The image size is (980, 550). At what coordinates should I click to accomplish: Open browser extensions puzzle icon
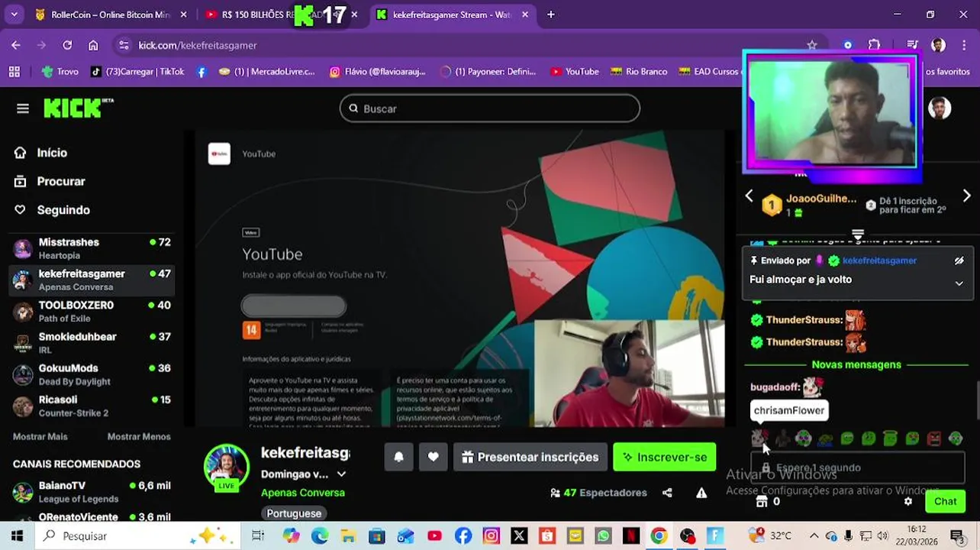click(875, 45)
